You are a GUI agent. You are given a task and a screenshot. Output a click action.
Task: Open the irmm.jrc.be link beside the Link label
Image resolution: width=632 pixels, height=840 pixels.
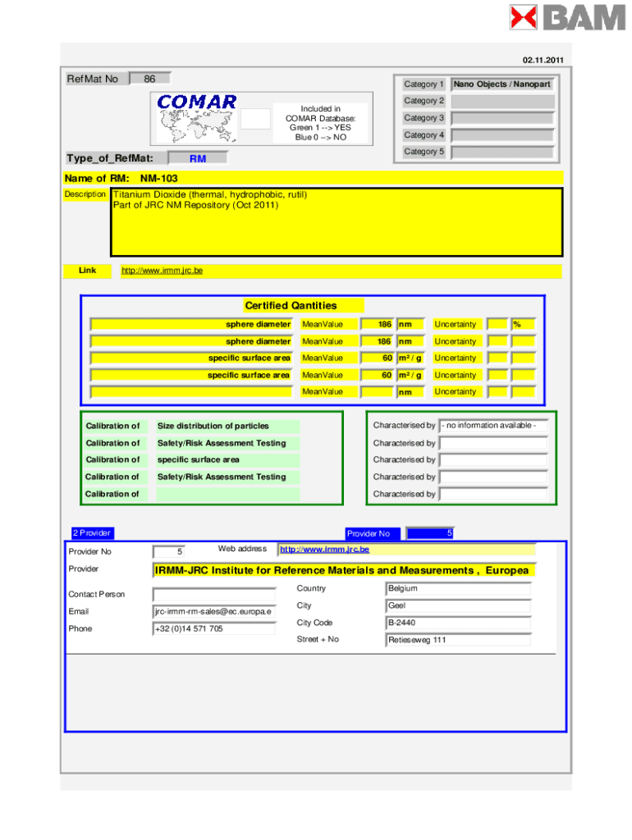point(161,271)
